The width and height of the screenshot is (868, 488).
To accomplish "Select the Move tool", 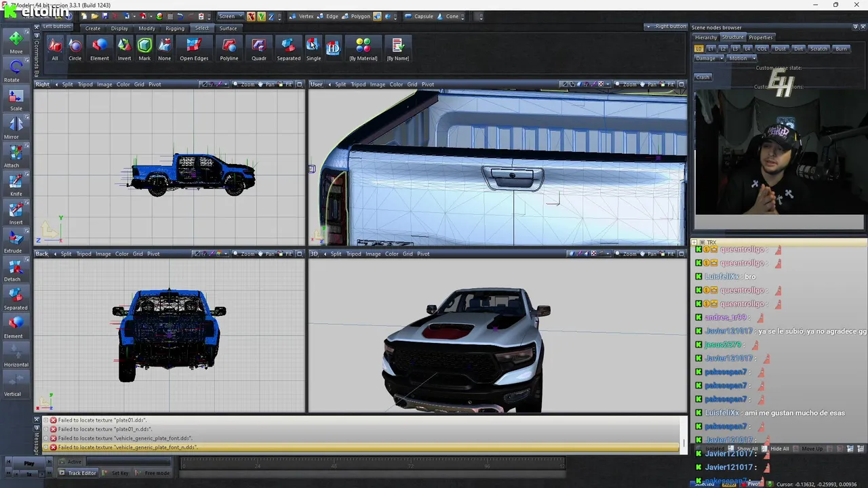I will click(16, 43).
